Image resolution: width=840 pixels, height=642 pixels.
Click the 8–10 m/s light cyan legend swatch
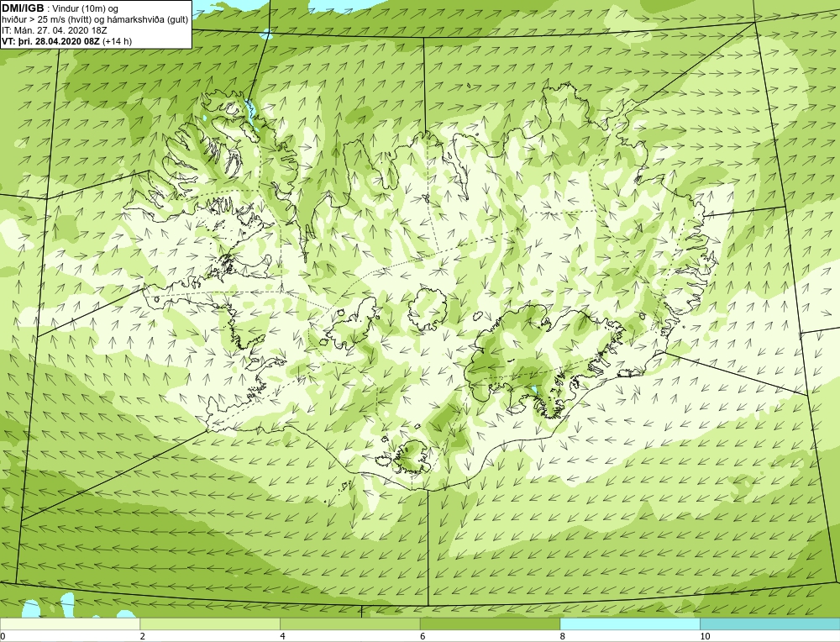pyautogui.click(x=630, y=624)
